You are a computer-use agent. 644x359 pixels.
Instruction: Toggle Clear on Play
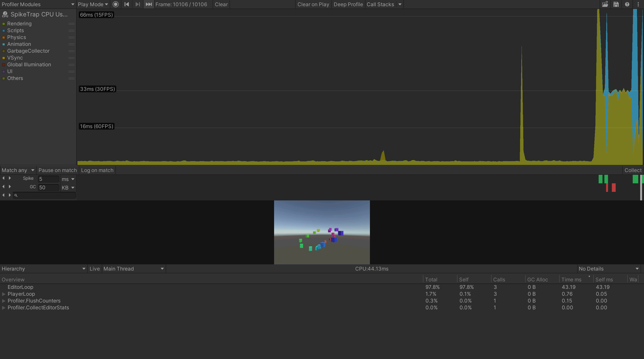point(313,4)
